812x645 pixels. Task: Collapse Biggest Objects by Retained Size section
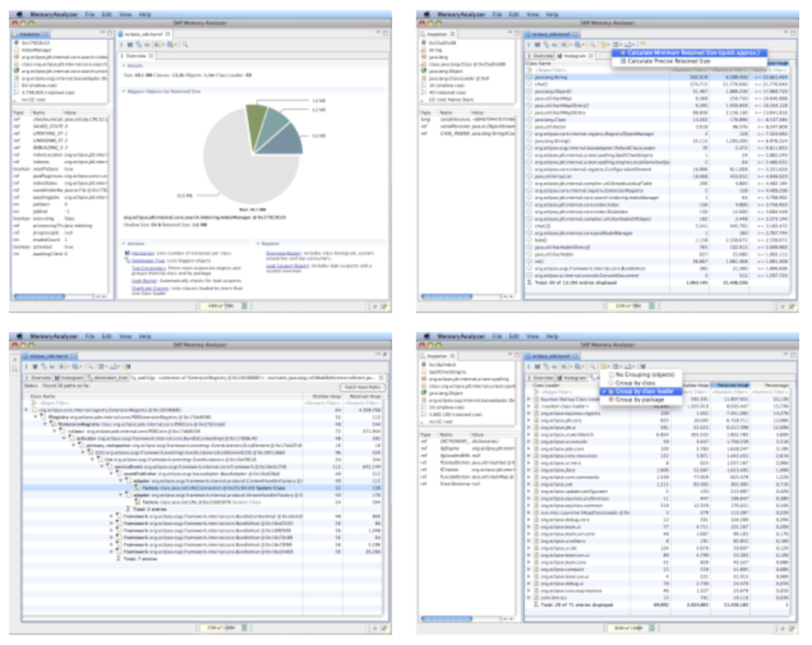[124, 91]
